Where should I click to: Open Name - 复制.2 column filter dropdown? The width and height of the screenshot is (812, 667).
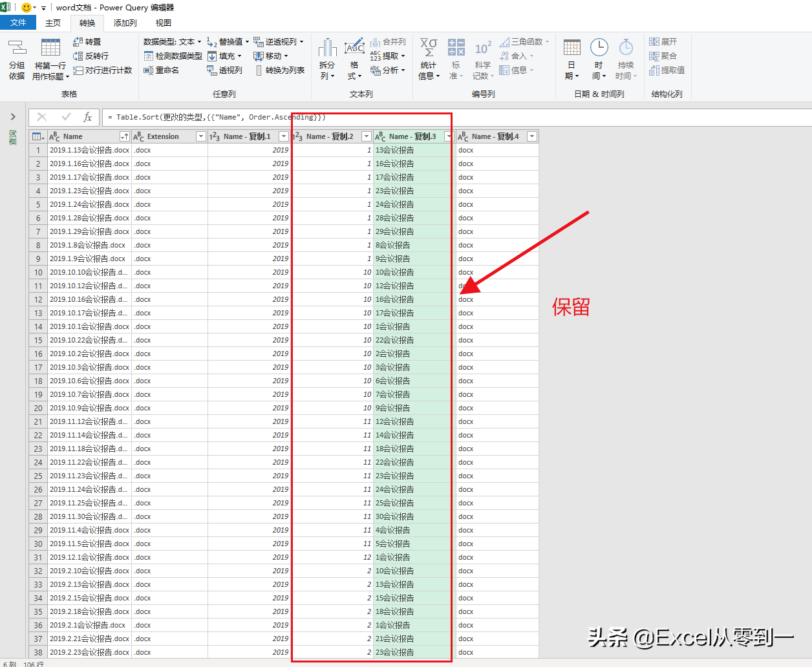[367, 136]
